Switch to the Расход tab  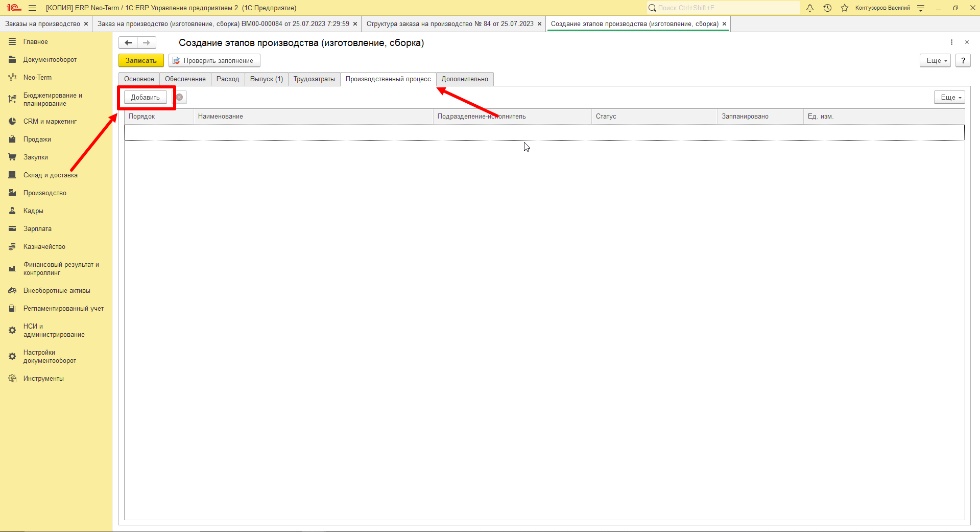(228, 79)
